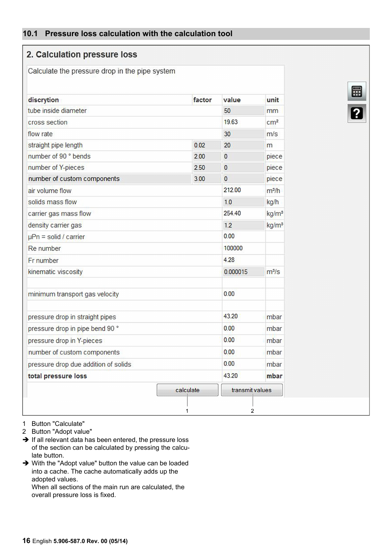Screen dimensions: 392x555
Task: Click the 'µPn = solid / carrier' row label
Action: pos(56,237)
